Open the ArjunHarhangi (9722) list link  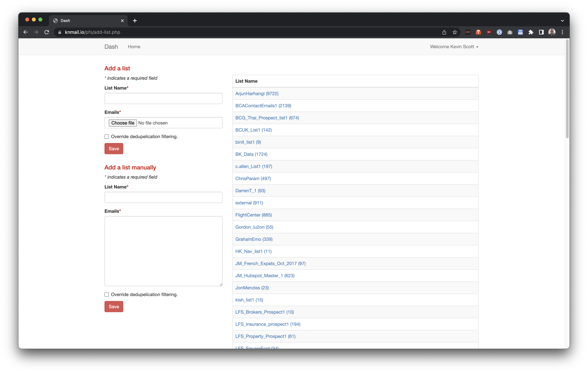[257, 93]
